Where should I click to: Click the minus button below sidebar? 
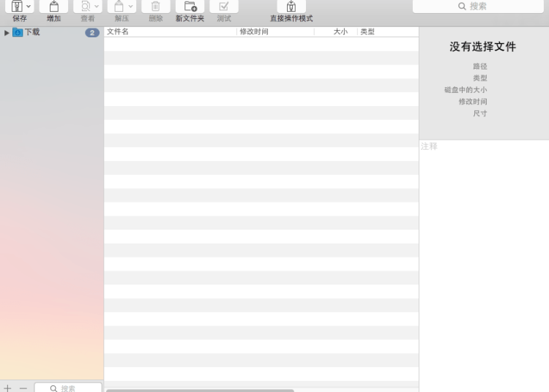(x=23, y=388)
